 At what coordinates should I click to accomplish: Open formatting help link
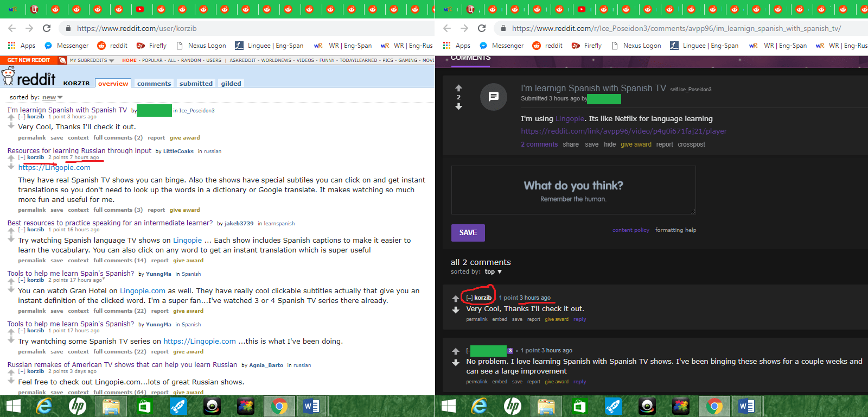[675, 230]
